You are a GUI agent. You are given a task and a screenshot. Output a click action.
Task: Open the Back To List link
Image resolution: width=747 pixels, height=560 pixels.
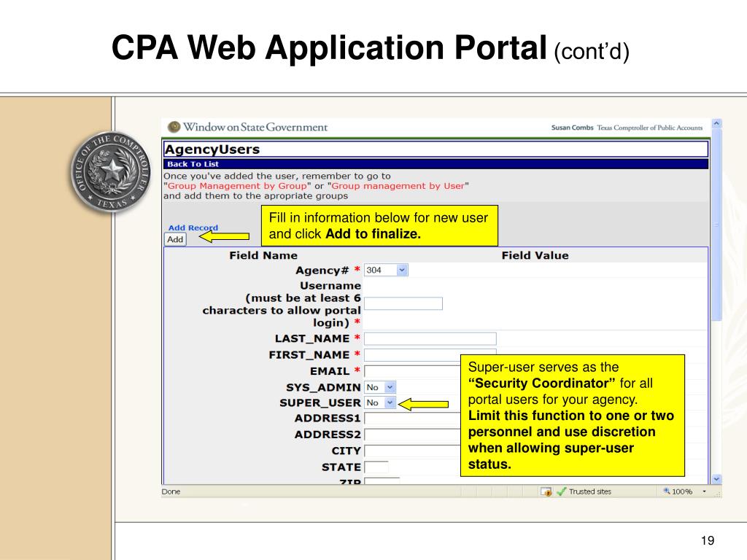click(193, 164)
